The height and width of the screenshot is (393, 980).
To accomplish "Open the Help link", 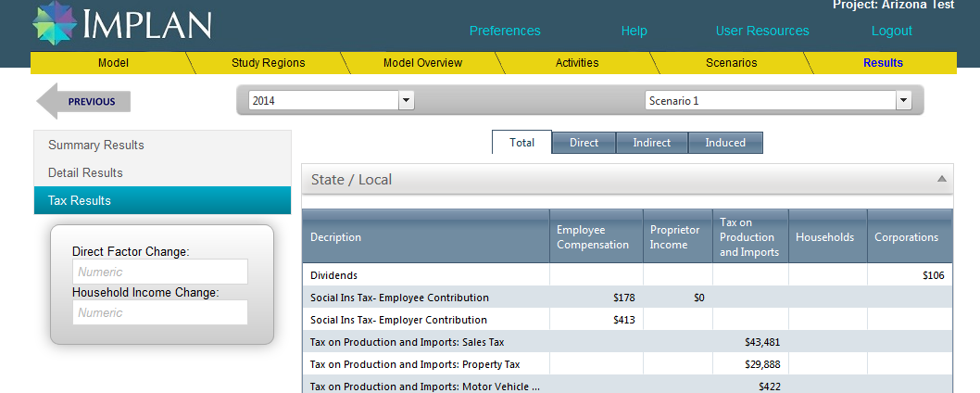I will (634, 31).
